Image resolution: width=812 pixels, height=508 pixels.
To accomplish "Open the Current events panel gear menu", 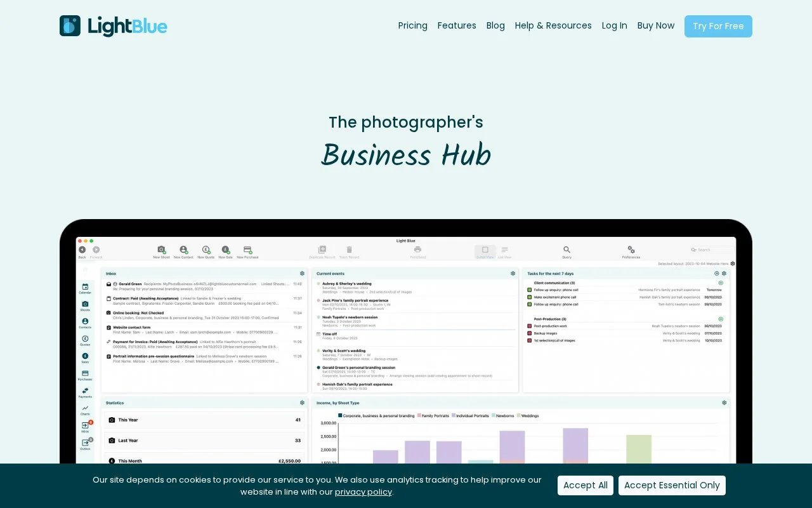I will (x=513, y=274).
